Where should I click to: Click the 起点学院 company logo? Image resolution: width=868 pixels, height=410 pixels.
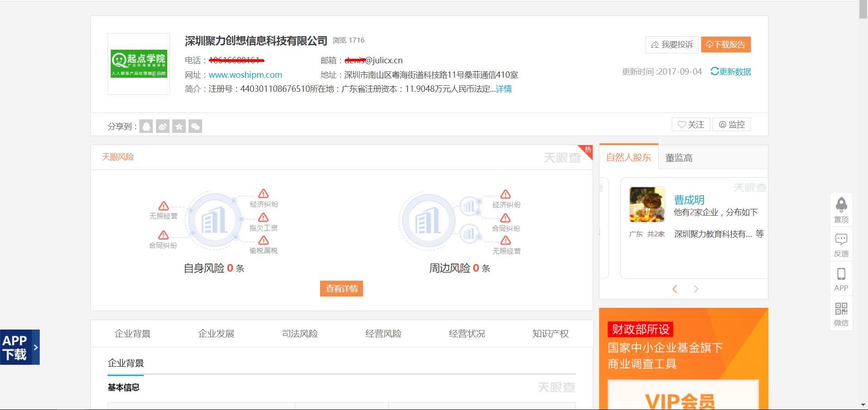[139, 64]
